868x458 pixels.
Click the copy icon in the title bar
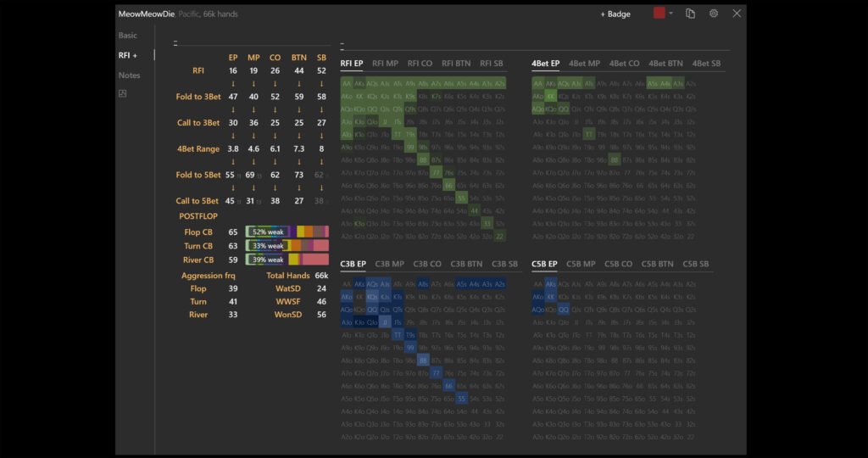[691, 14]
